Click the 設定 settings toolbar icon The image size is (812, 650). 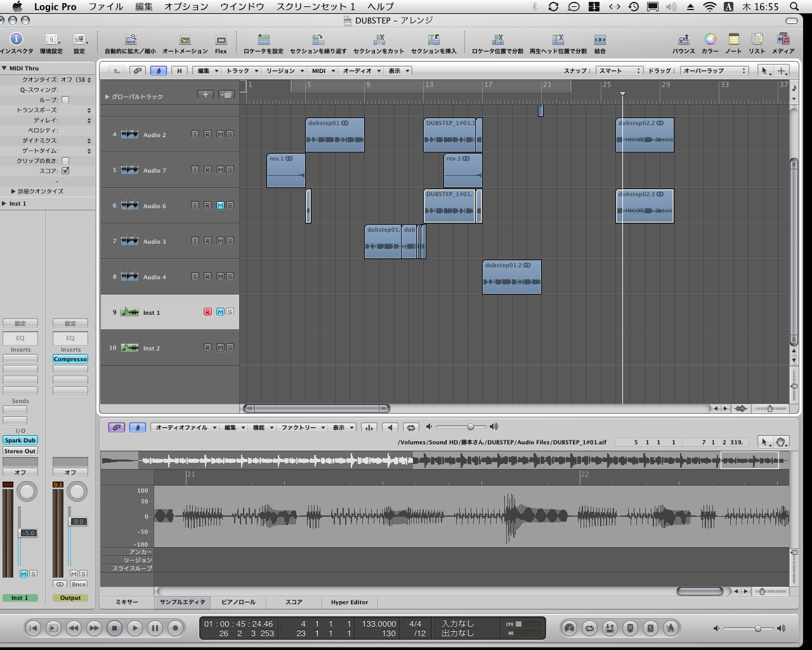pyautogui.click(x=79, y=39)
